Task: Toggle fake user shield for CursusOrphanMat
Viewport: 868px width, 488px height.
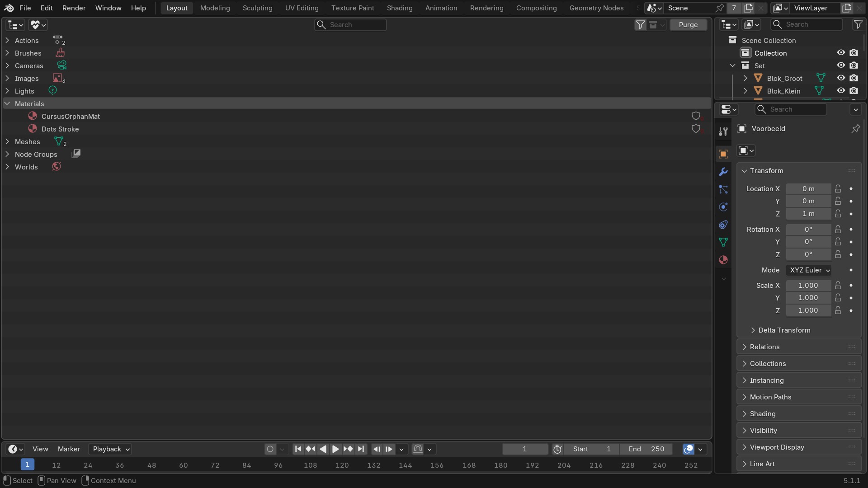Action: pyautogui.click(x=696, y=116)
